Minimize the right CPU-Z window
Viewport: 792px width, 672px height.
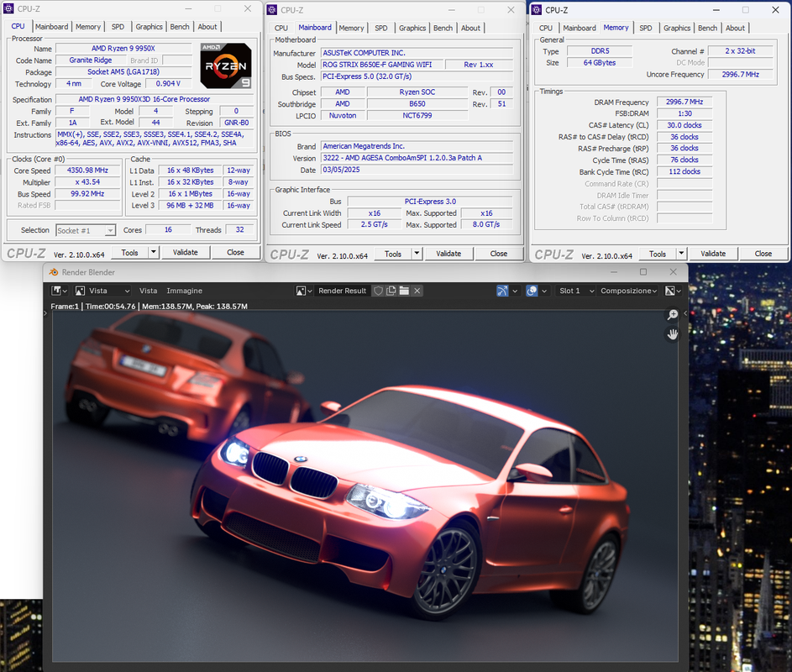tap(716, 9)
